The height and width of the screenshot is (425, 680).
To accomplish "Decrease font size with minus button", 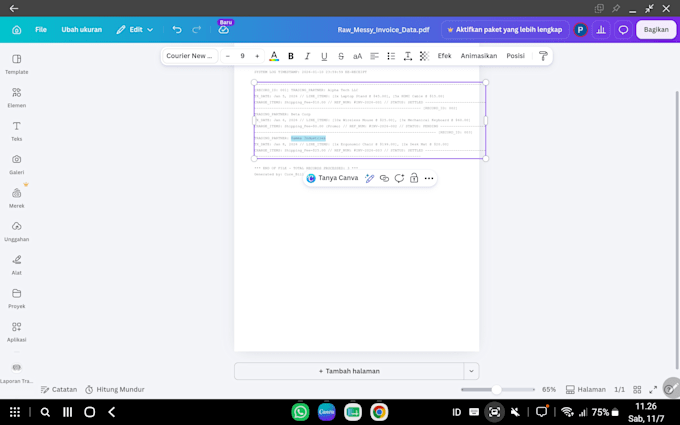I will [x=228, y=56].
